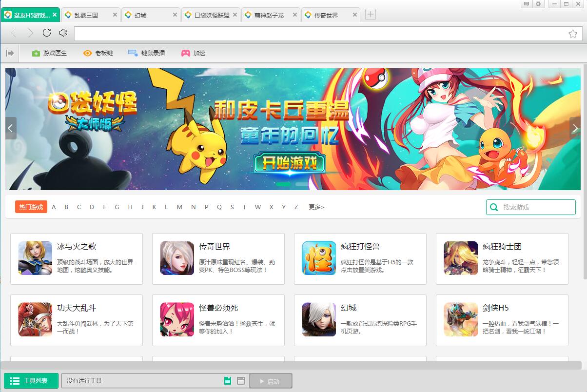This screenshot has width=587, height=392.
Task: Filter games by letter A
Action: 54,207
